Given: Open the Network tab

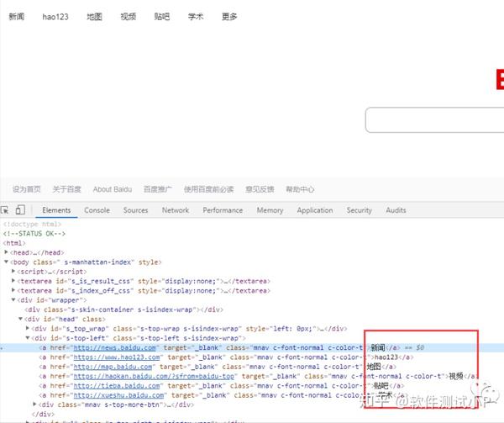Looking at the screenshot, I should [x=176, y=210].
